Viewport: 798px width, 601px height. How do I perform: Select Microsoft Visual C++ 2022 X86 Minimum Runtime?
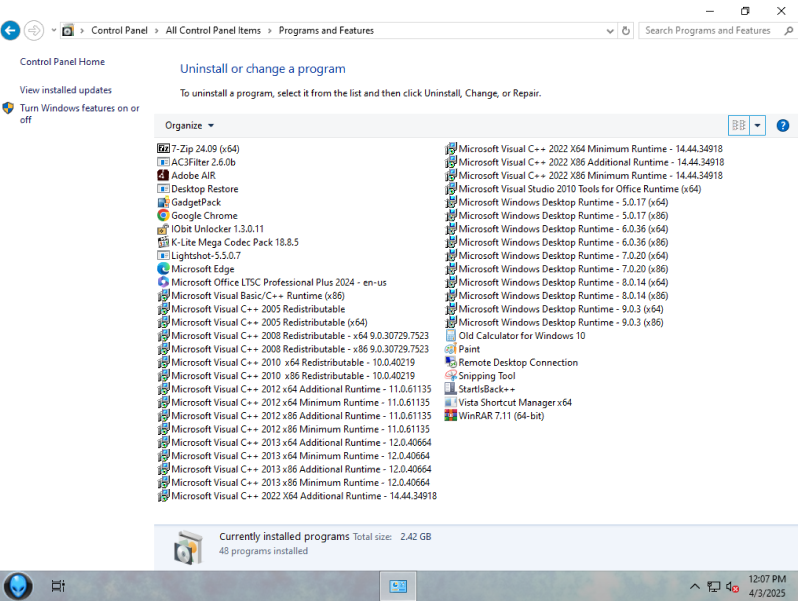tap(584, 175)
